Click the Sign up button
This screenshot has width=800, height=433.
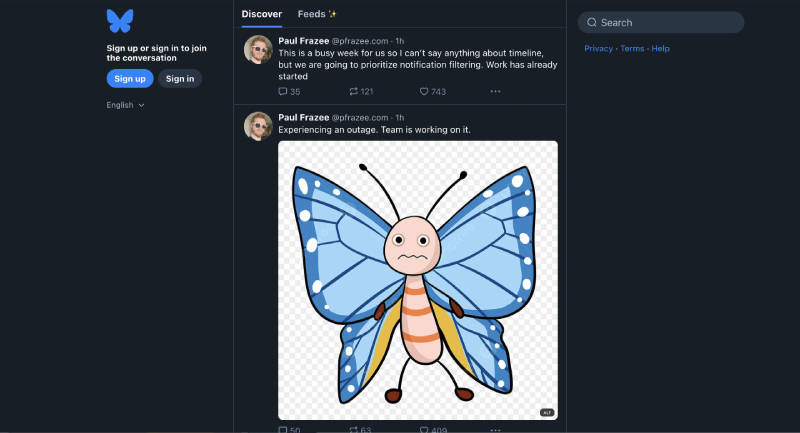pos(130,79)
